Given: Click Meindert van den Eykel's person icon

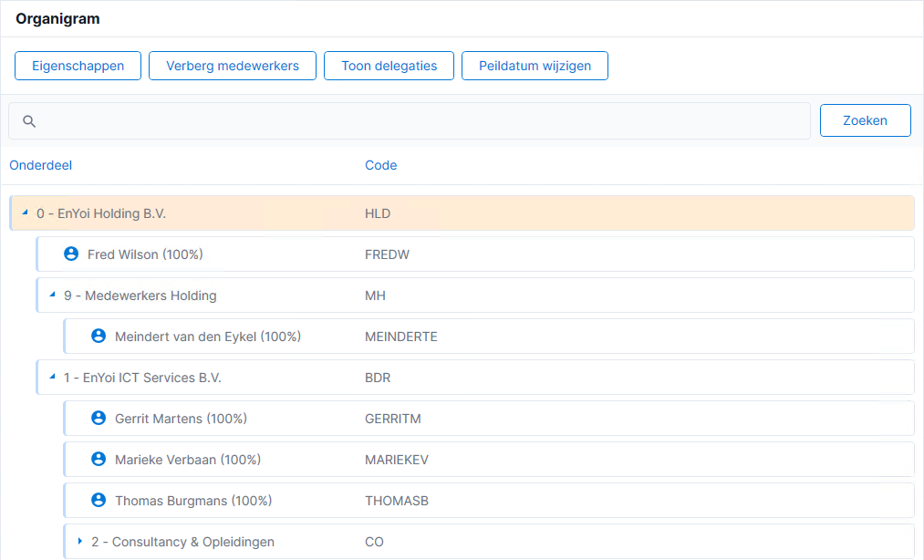Looking at the screenshot, I should [x=99, y=336].
